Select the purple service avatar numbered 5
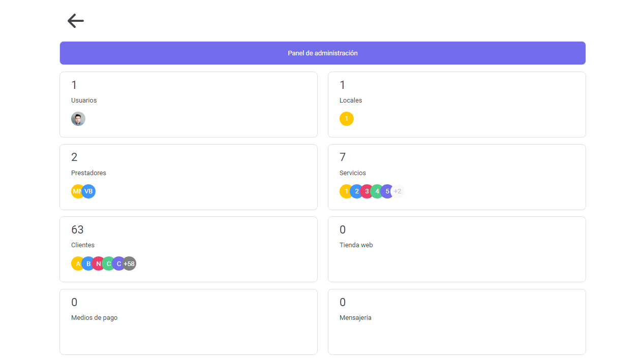Image resolution: width=644 pixels, height=364 pixels. coord(387,191)
